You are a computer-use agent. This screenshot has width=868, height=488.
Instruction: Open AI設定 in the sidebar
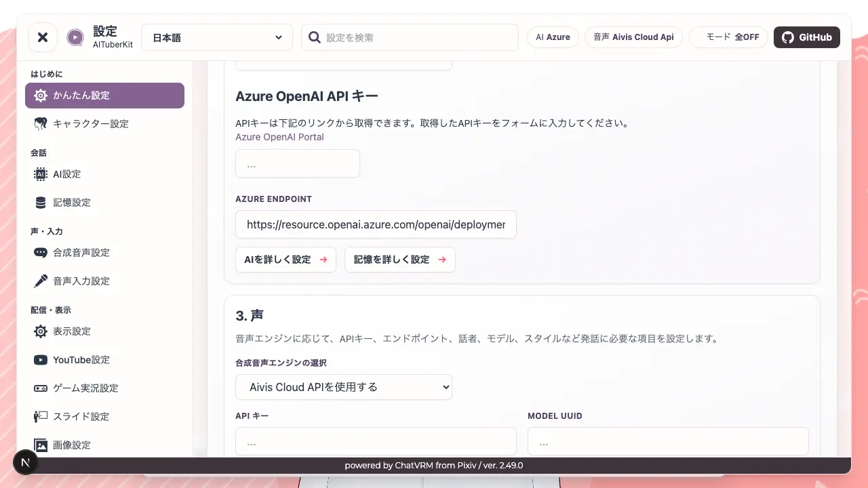[104, 174]
